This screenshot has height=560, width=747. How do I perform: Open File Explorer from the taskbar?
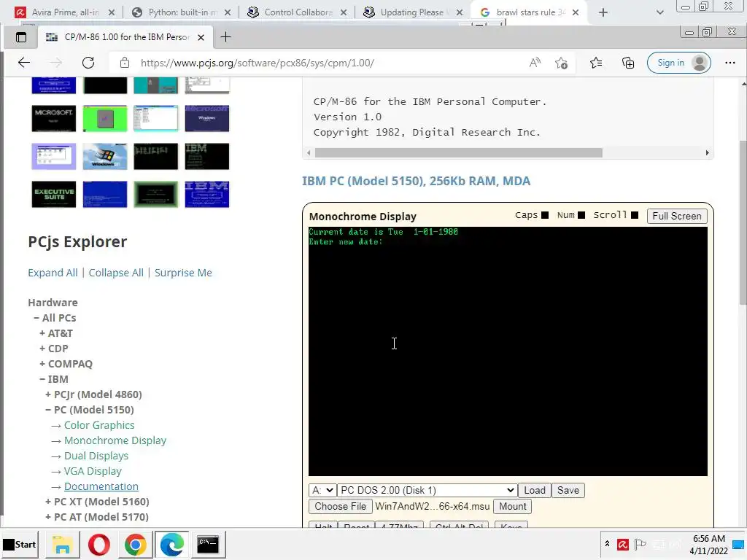tap(62, 544)
